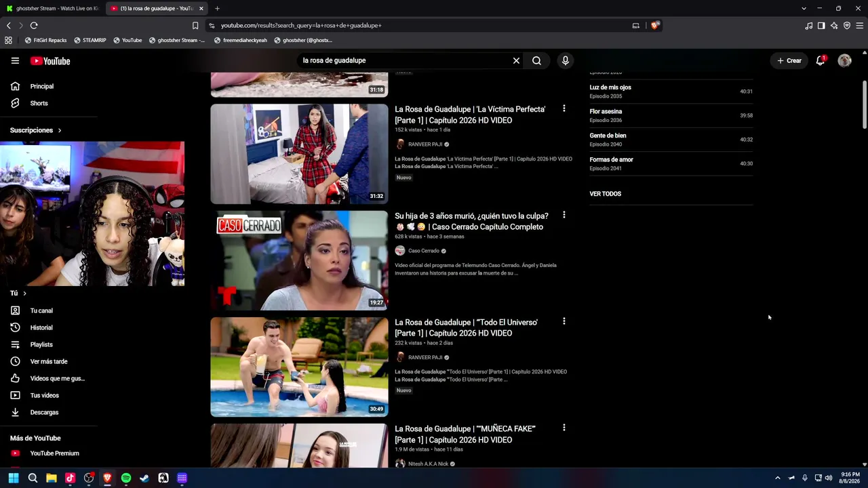The image size is (868, 488).
Task: Open the account avatar menu
Action: click(844, 60)
